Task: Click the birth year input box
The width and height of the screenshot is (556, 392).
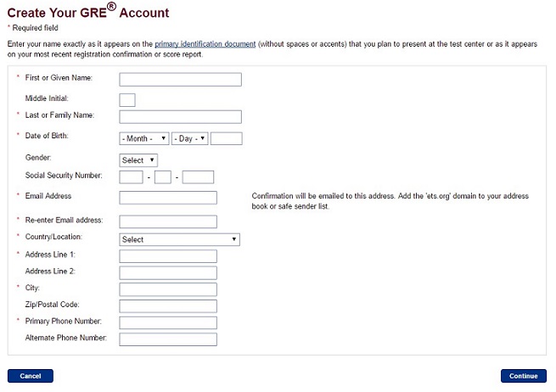Action: pos(227,138)
